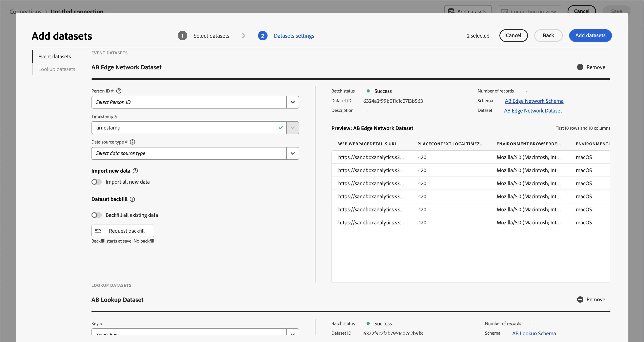Switch to Lookup datasets in the sidebar
The width and height of the screenshot is (644, 342).
(57, 69)
